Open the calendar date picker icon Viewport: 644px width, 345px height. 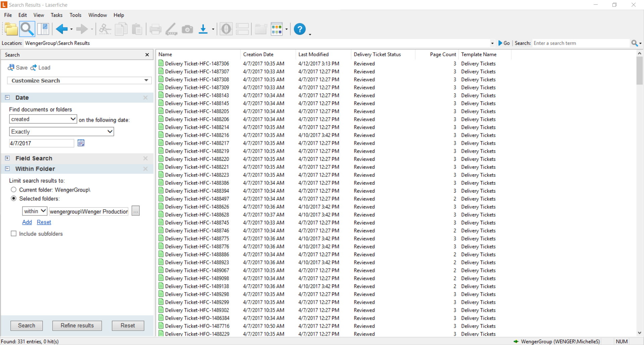[x=81, y=143]
